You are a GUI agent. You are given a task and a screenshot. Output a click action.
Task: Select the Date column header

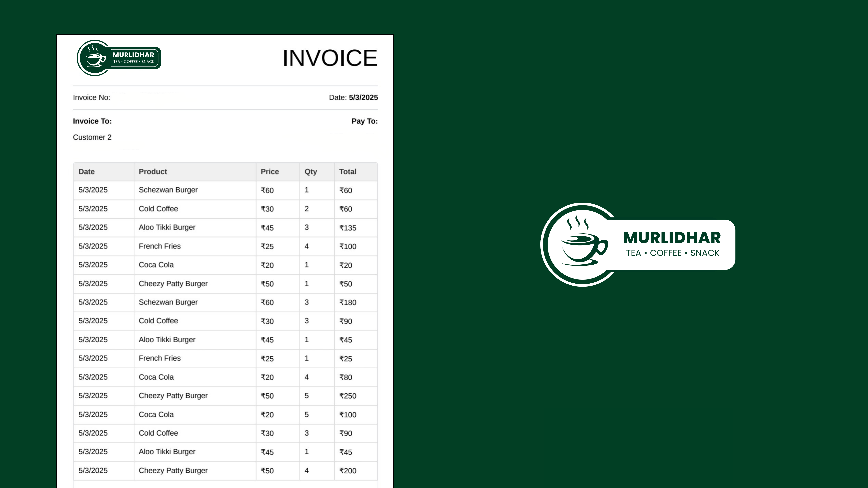[86, 172]
